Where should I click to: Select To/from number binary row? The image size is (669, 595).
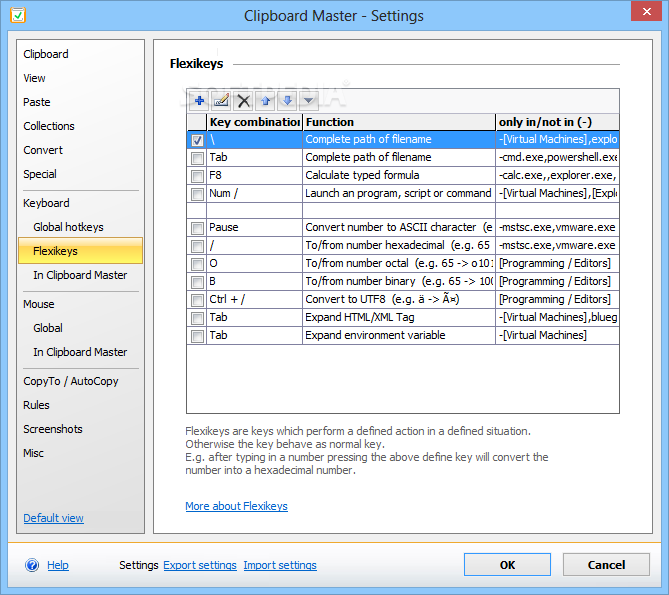(403, 281)
